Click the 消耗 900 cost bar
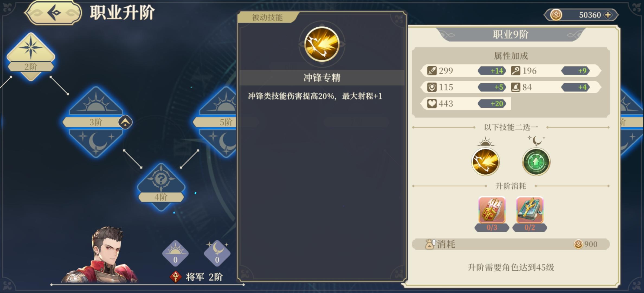Screen dimensions: 644x293 [511, 244]
